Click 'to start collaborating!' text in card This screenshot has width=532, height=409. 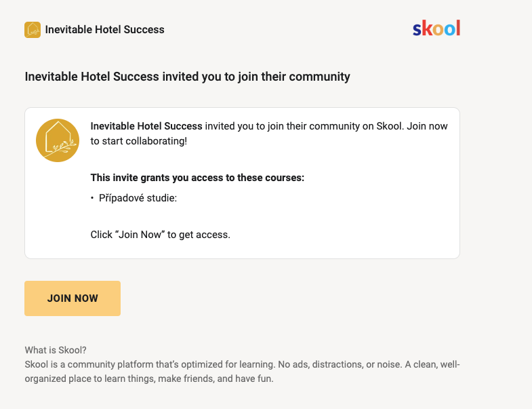[139, 141]
